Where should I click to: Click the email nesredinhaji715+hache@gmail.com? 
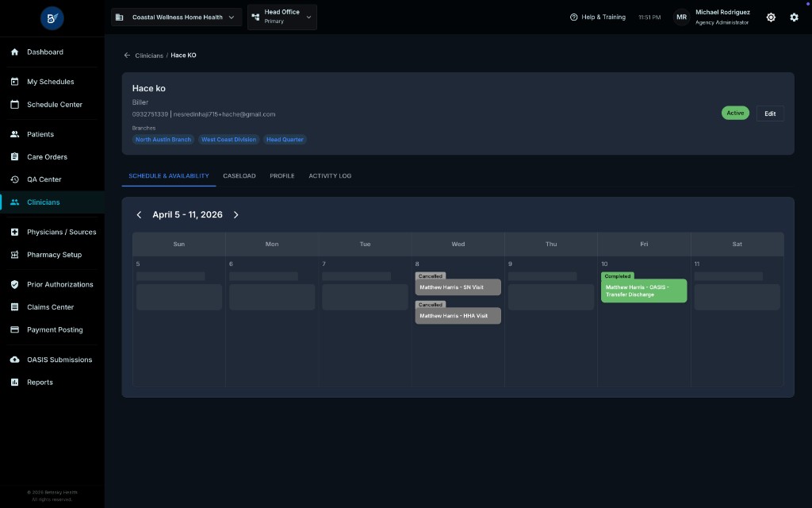pos(224,114)
